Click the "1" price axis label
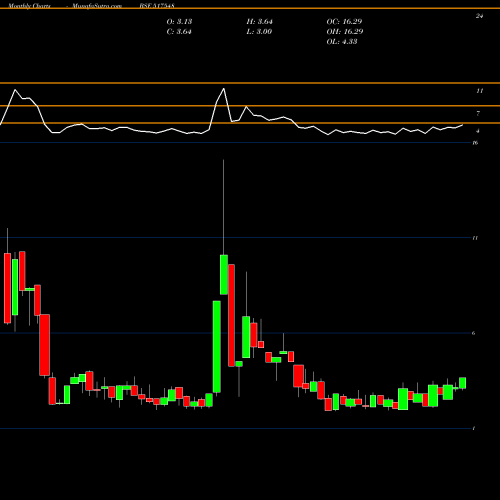500x500 pixels. point(474,428)
